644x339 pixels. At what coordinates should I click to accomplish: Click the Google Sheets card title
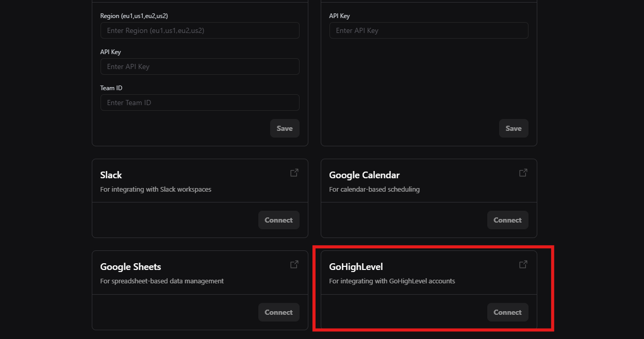click(130, 267)
